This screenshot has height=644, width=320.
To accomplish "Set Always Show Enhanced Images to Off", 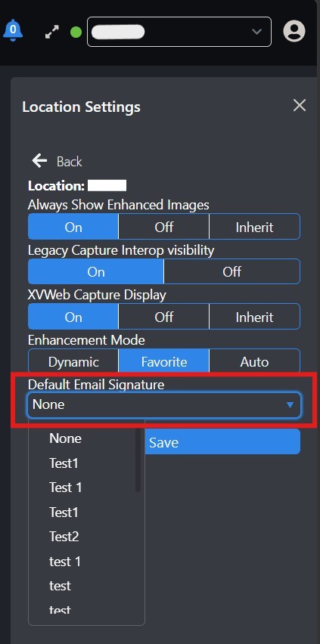I will pos(163,227).
